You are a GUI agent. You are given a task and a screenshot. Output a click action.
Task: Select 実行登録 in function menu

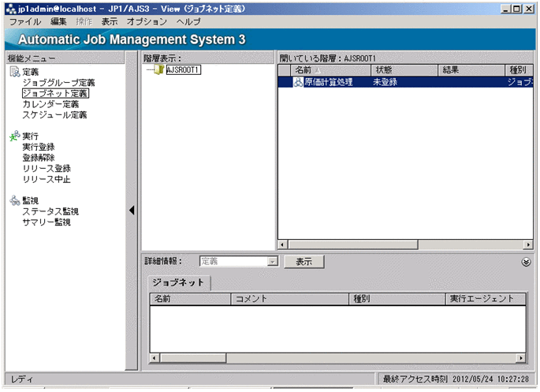[39, 147]
